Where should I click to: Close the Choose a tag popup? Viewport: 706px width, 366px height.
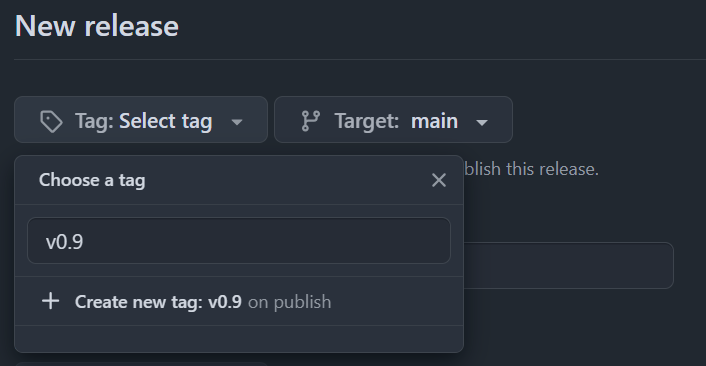click(x=439, y=180)
